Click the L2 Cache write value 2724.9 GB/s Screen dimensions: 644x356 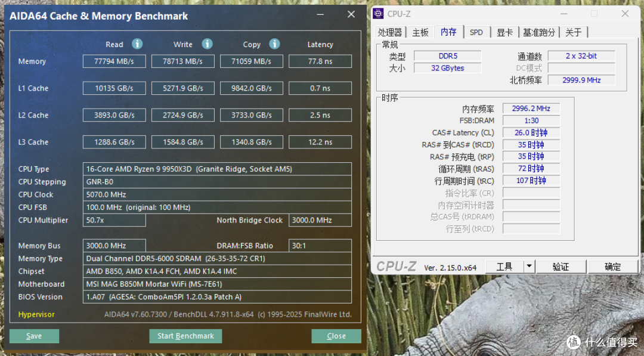click(x=183, y=115)
